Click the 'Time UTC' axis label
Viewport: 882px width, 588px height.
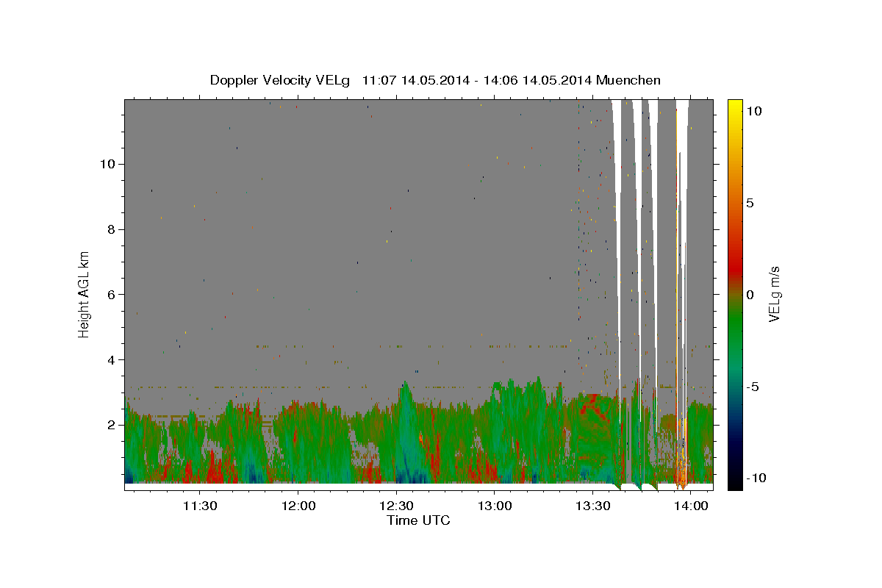(418, 520)
